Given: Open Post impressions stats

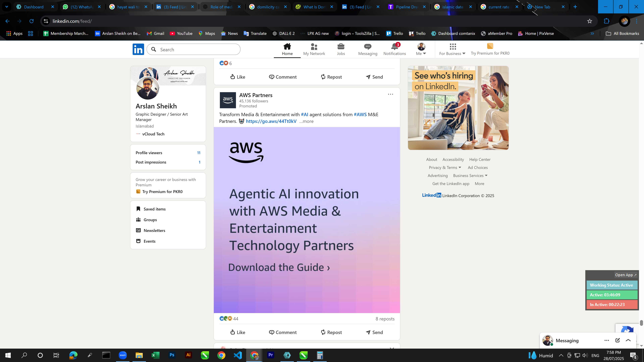Looking at the screenshot, I should coord(168,162).
